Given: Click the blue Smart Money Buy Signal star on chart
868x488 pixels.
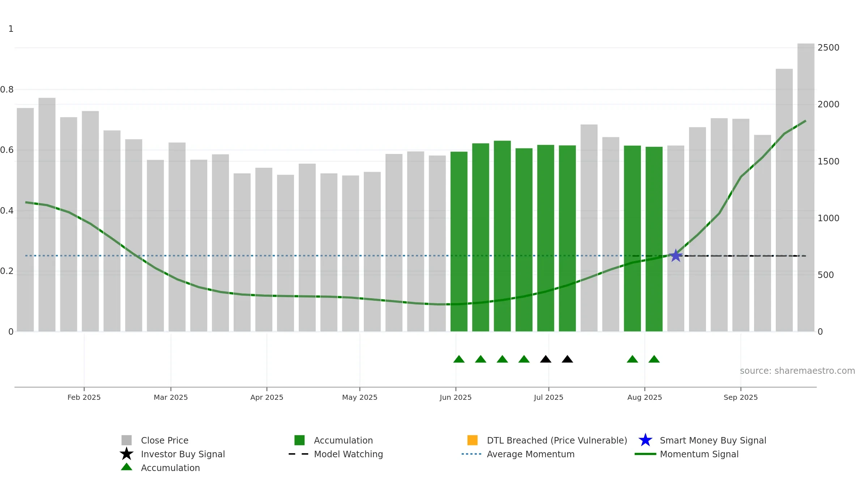Looking at the screenshot, I should [676, 256].
